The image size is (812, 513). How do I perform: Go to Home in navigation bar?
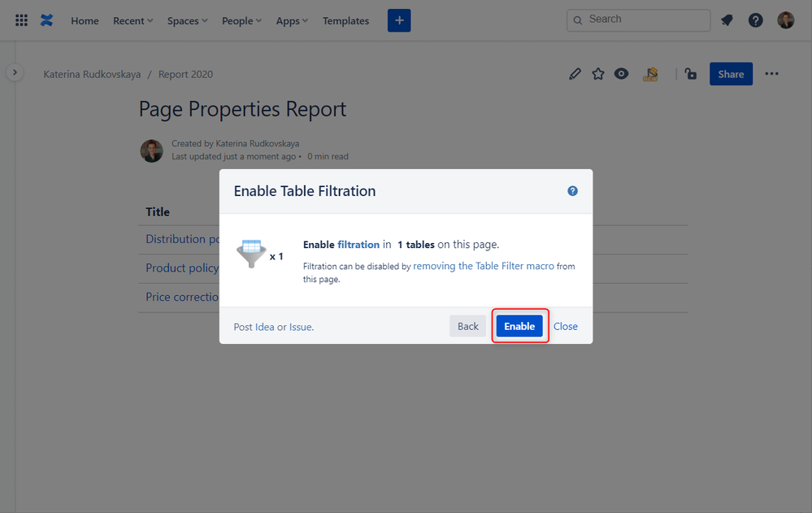coord(85,20)
